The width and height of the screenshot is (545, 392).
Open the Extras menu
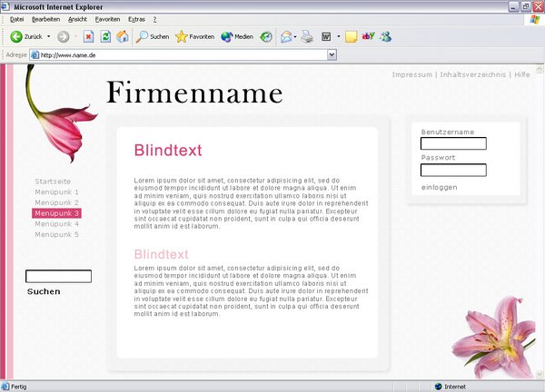[x=136, y=19]
